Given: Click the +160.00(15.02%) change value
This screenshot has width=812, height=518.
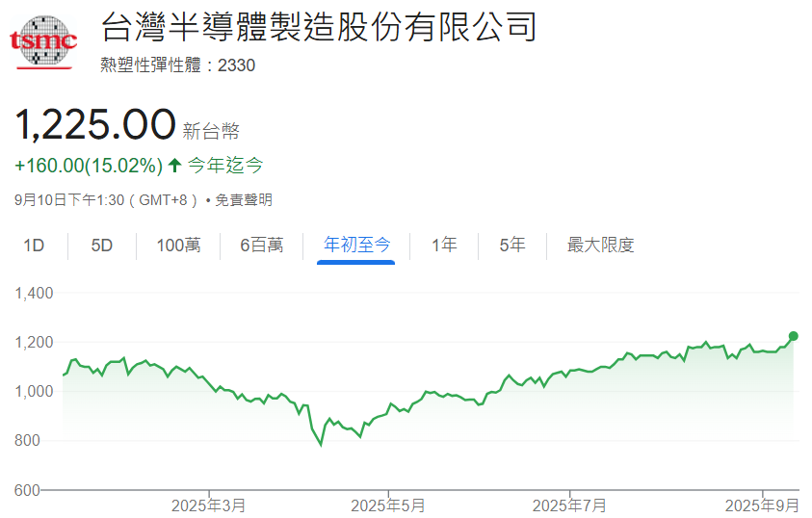Looking at the screenshot, I should [x=89, y=166].
